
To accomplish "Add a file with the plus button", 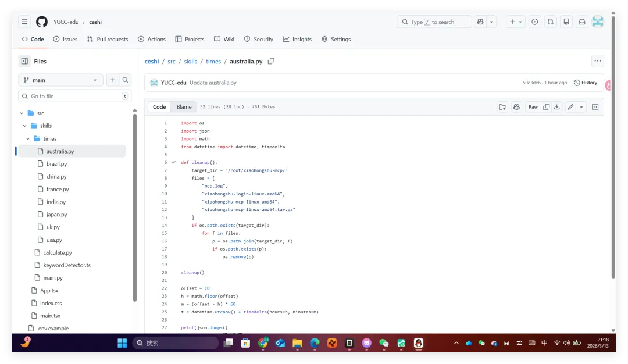I will pyautogui.click(x=113, y=80).
